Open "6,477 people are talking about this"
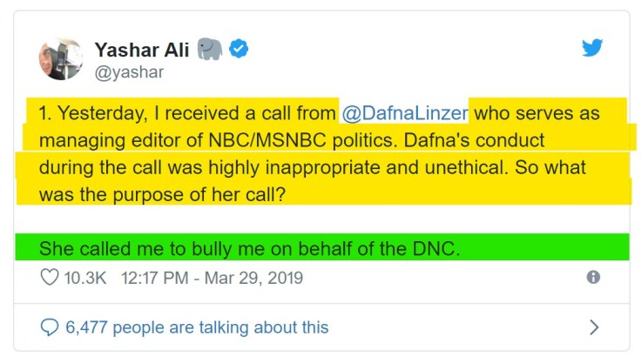This screenshot has width=641, height=364. click(197, 327)
